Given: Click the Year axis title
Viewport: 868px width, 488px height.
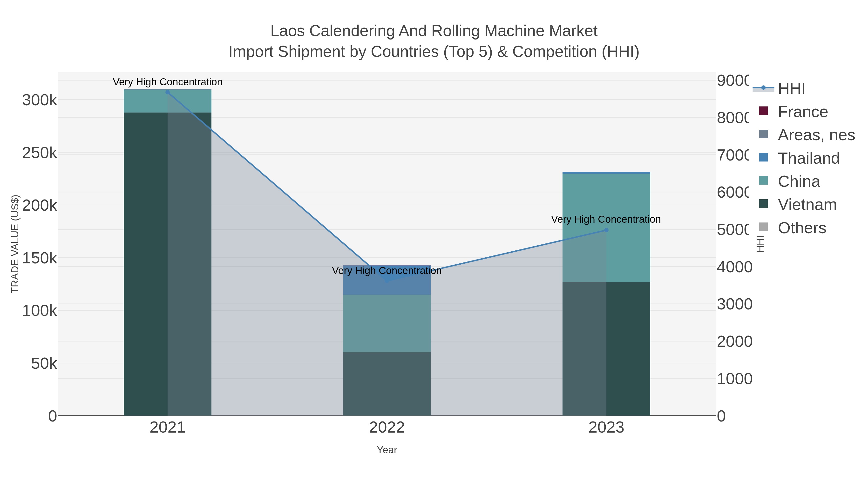Looking at the screenshot, I should tap(387, 450).
